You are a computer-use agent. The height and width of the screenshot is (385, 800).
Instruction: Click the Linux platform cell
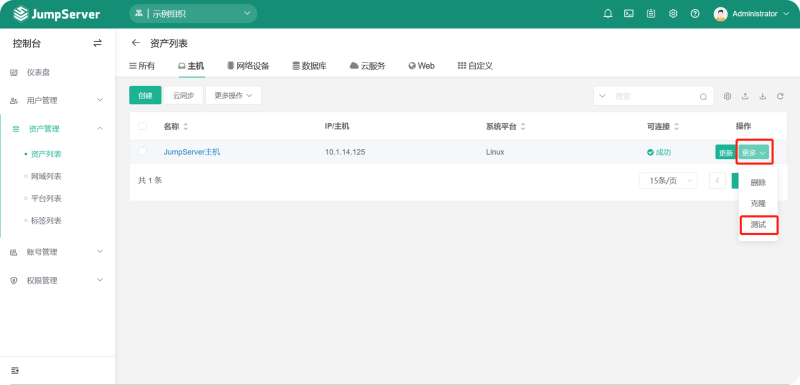click(x=495, y=152)
